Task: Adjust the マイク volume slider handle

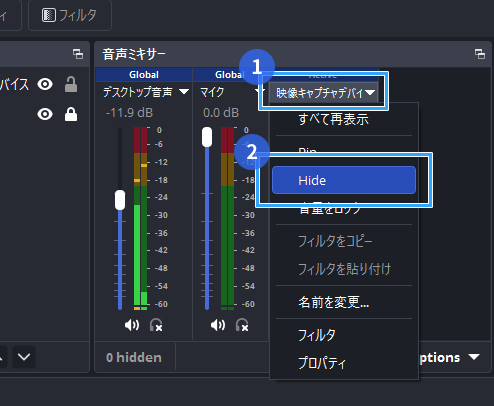Action: coord(207,137)
